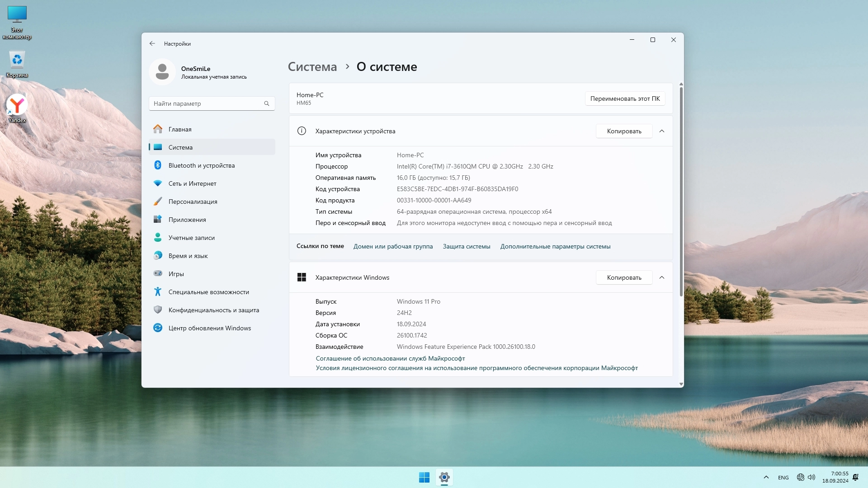This screenshot has height=488, width=868.
Task: Select the Главная menu item
Action: tap(180, 129)
